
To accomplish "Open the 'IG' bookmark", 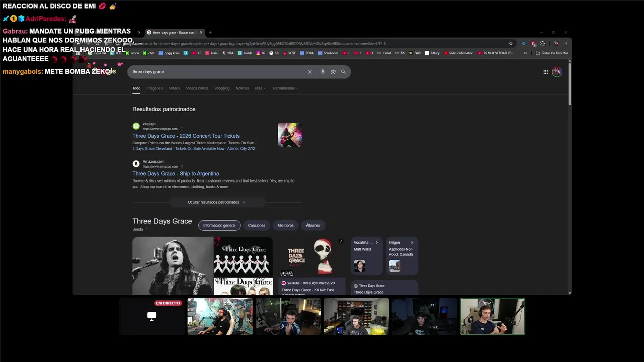I will (261, 53).
